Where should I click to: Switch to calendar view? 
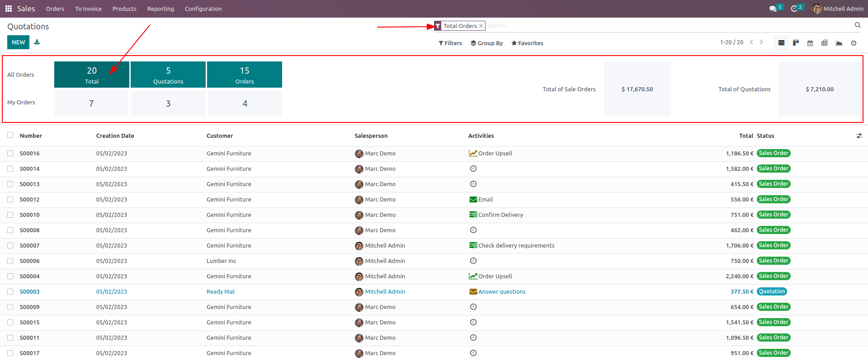[810, 43]
